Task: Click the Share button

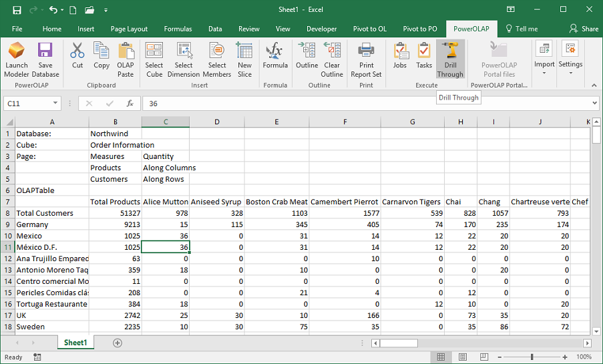Action: click(x=584, y=29)
